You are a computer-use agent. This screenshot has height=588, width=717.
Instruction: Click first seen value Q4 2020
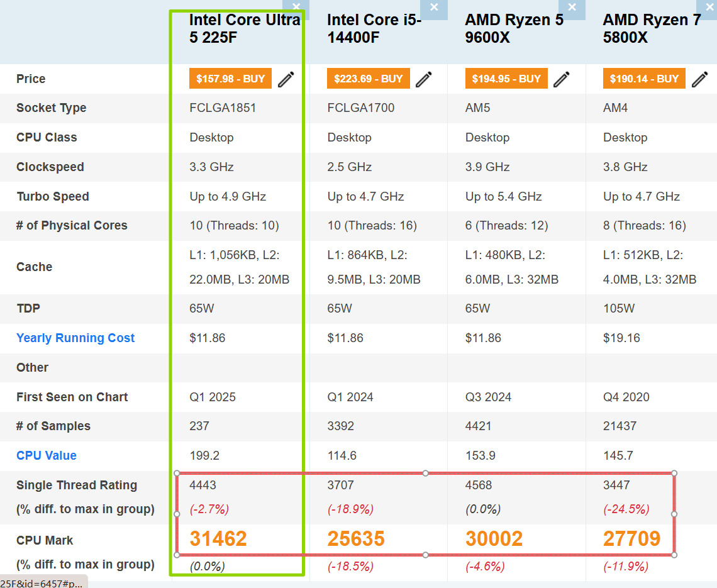click(x=626, y=397)
